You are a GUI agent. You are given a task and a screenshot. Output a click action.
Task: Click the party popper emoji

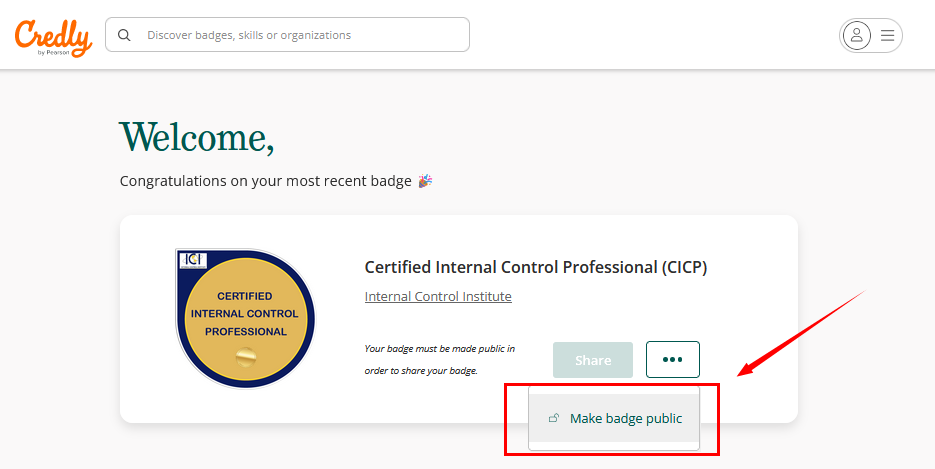(x=425, y=181)
